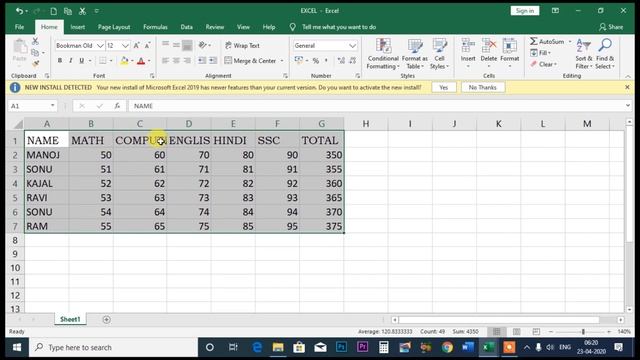Click Yes in the new install notification

click(x=444, y=87)
